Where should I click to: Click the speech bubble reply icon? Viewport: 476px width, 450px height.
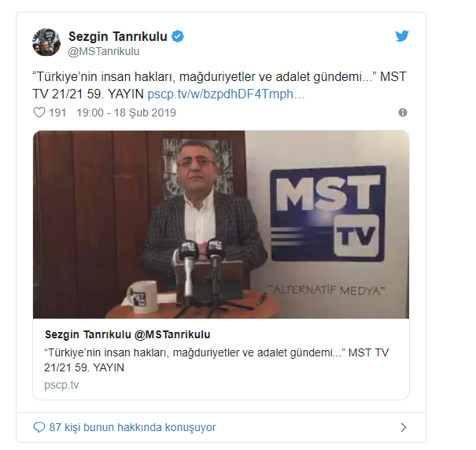[x=39, y=427]
